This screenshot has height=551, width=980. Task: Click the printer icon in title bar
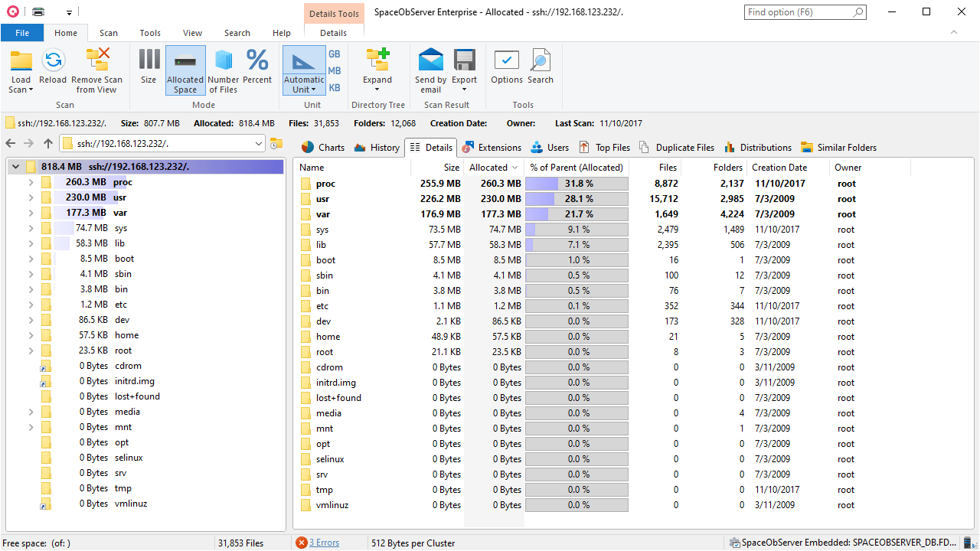tap(38, 12)
